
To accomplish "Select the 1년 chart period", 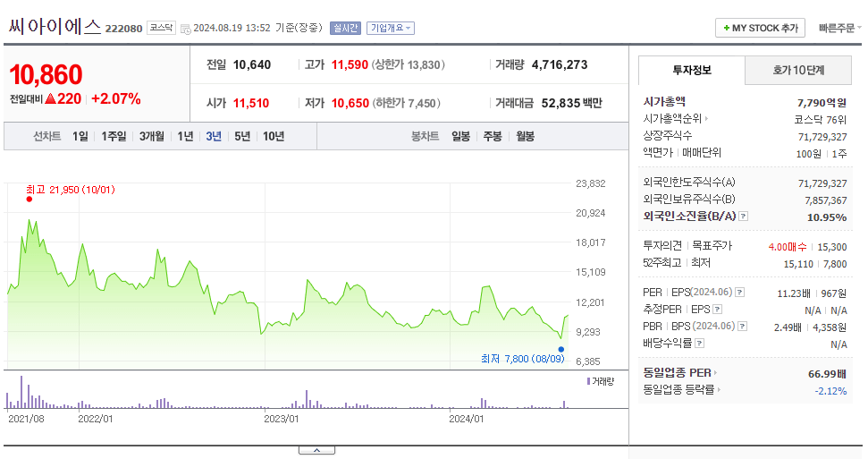I will click(x=185, y=136).
